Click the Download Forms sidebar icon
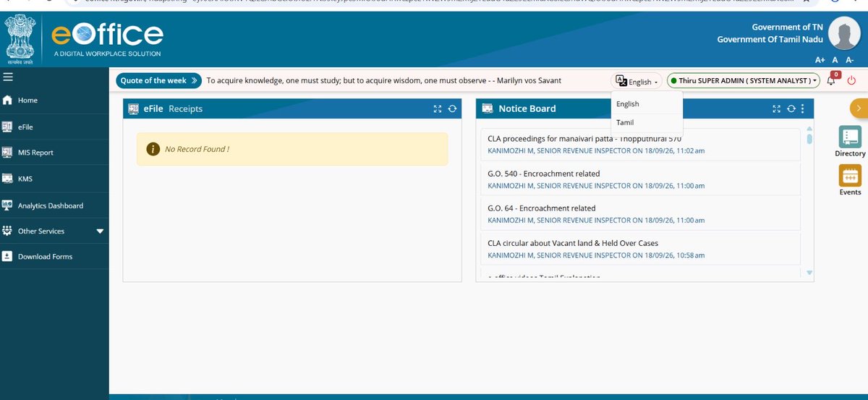This screenshot has width=868, height=400. click(7, 256)
